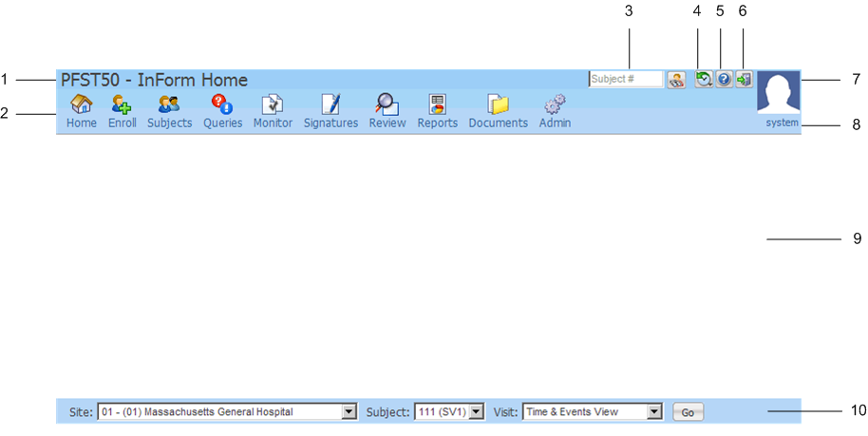Open the Documents folder icon

tap(499, 104)
